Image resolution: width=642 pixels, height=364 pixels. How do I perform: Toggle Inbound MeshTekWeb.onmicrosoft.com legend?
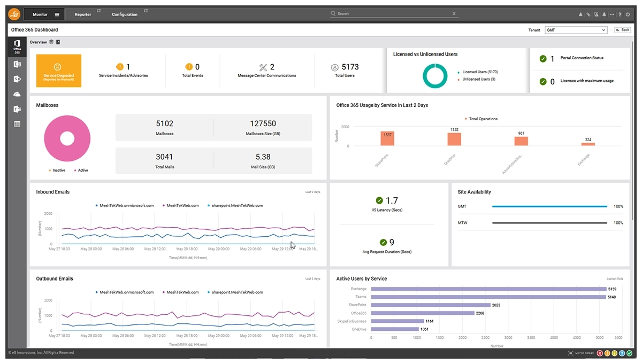tap(125, 205)
